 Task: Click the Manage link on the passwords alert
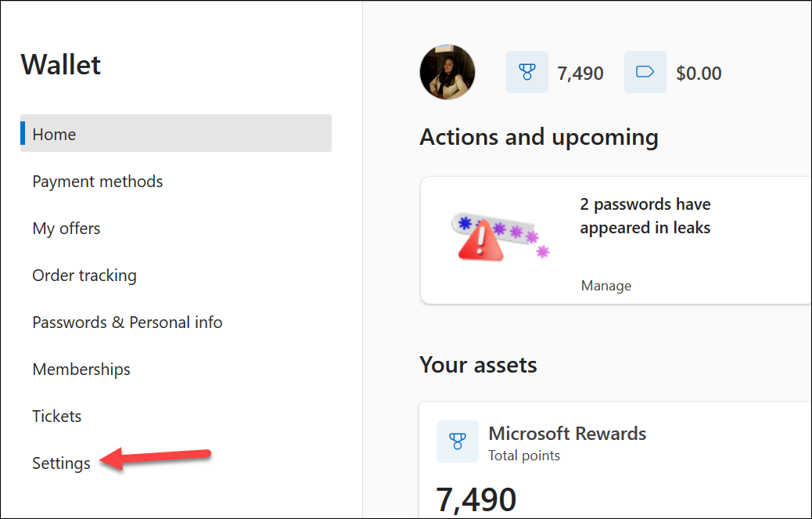coord(605,285)
